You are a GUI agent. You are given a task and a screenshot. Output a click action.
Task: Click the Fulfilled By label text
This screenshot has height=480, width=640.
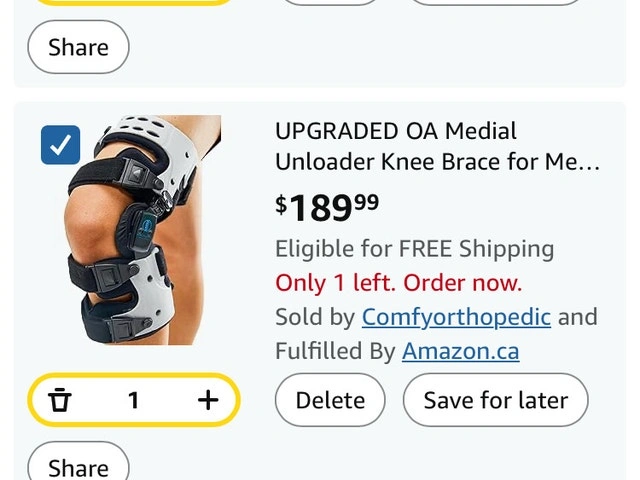pos(336,351)
